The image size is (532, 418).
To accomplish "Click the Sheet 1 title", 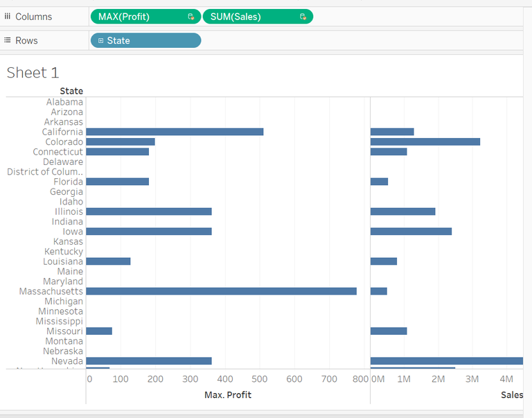I will pos(33,73).
